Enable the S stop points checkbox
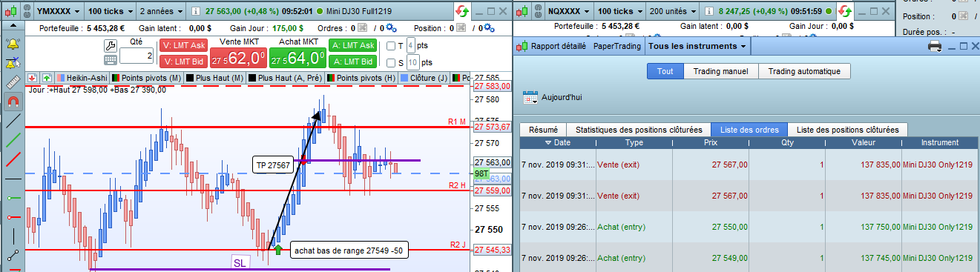 click(392, 62)
